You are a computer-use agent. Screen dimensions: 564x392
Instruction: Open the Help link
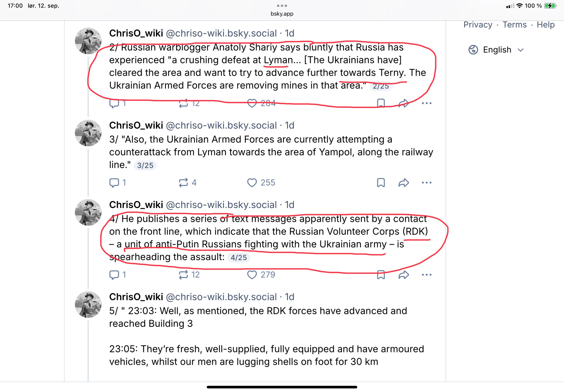tap(546, 25)
